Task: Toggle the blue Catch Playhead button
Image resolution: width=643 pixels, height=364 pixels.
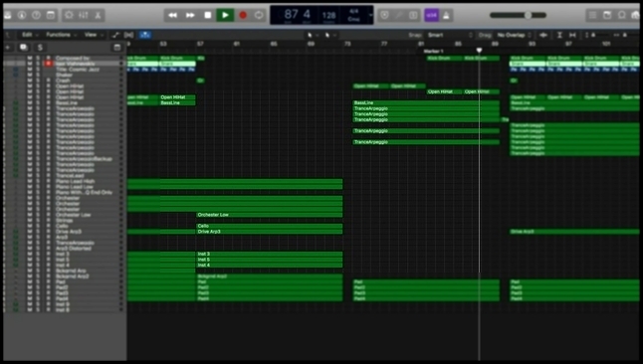Action: point(144,35)
